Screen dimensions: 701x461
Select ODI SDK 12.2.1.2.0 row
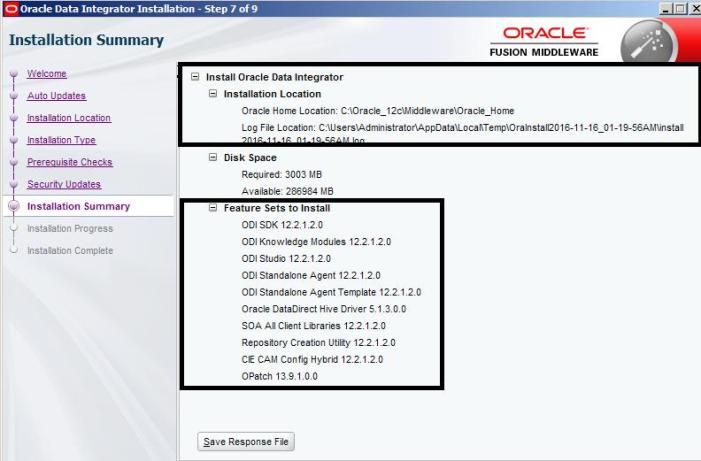tap(282, 225)
